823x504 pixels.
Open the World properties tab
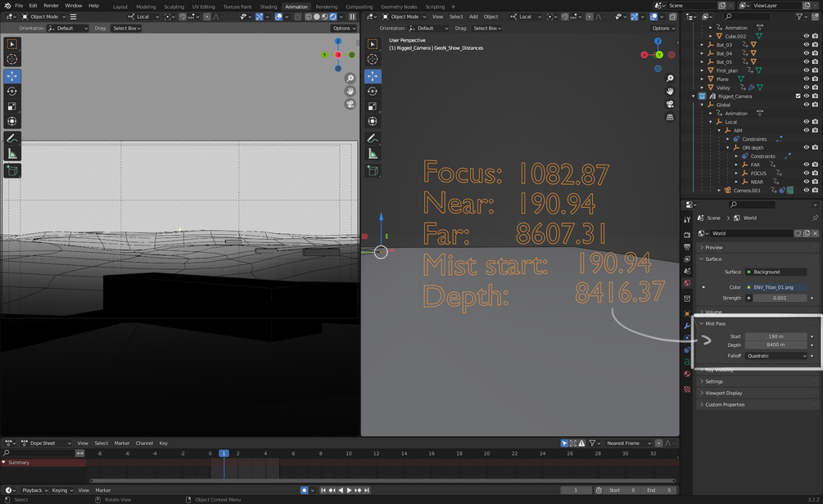686,283
